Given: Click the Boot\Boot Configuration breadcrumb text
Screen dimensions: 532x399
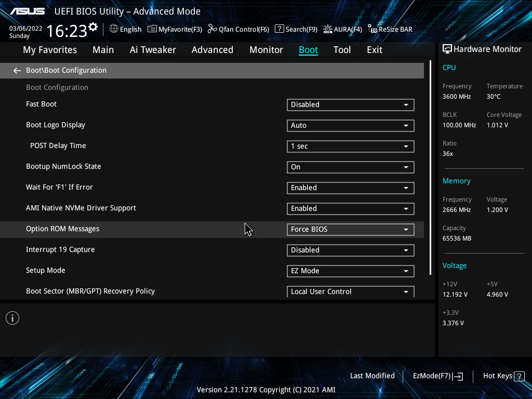Looking at the screenshot, I should tap(66, 70).
